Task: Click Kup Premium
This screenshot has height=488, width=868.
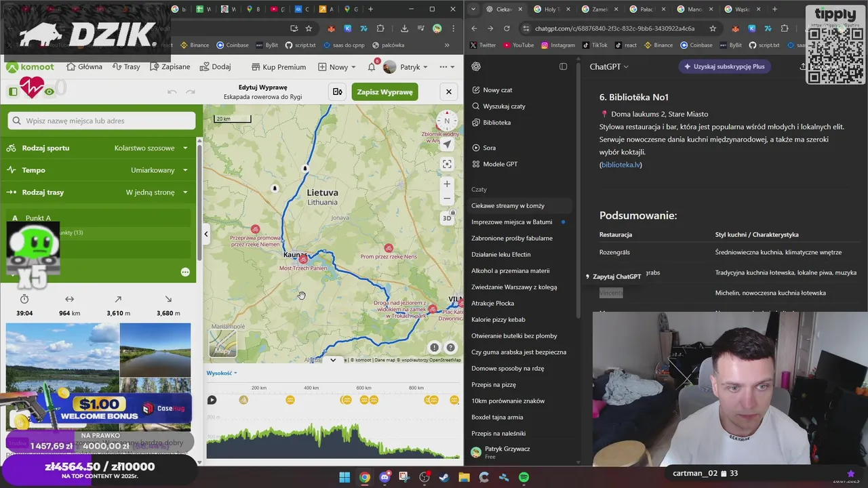Action: point(279,67)
